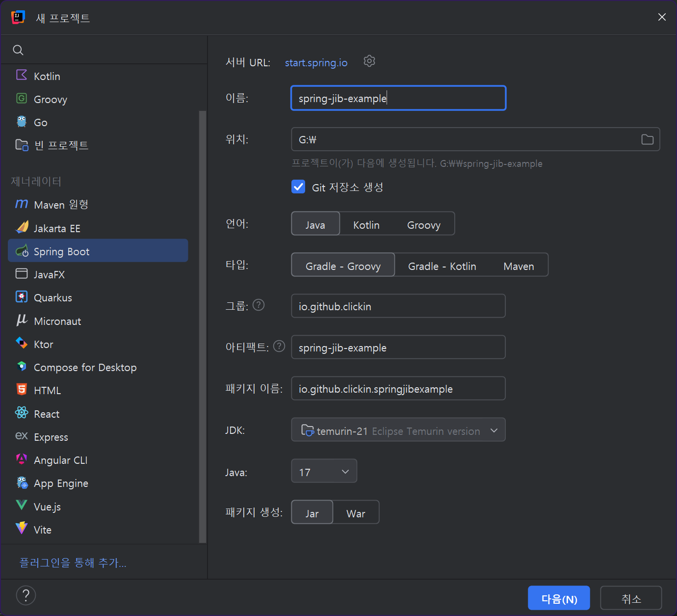677x616 pixels.
Task: Click the Go gopher icon
Action: (22, 122)
